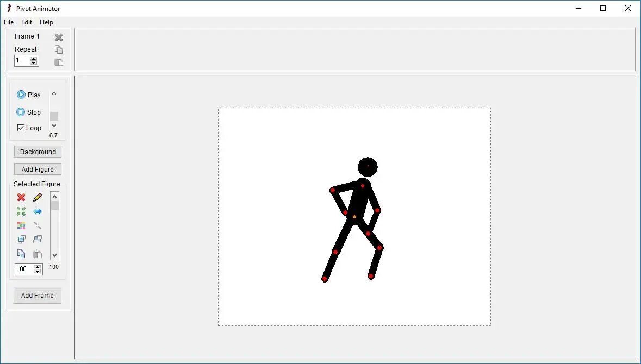Viewport: 641px width, 364px height.
Task: Flip the figure with blue arrow icon
Action: 37,211
